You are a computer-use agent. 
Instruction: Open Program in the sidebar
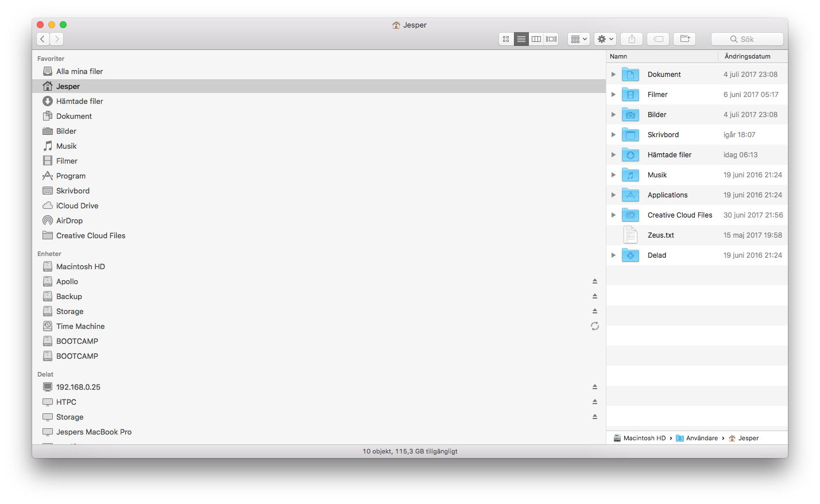pos(319,176)
